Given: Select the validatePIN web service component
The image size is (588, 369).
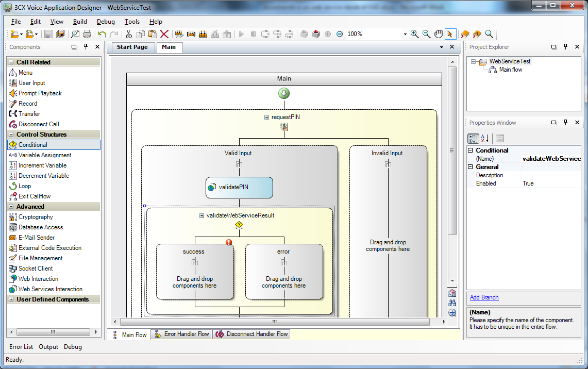Looking at the screenshot, I should (x=239, y=188).
